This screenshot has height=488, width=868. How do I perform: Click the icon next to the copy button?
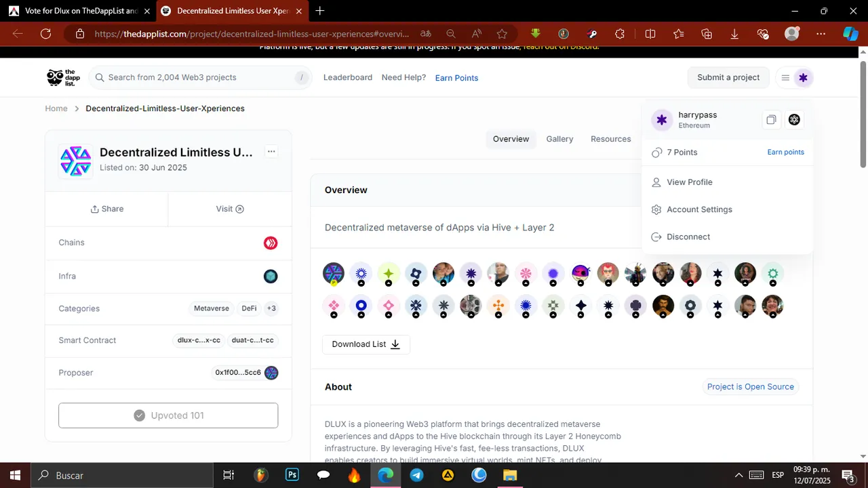click(x=795, y=120)
